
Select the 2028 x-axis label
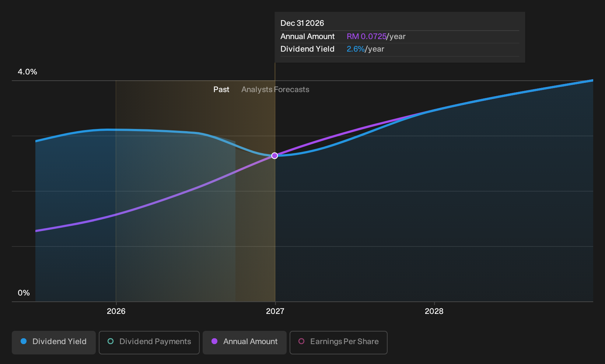point(434,311)
